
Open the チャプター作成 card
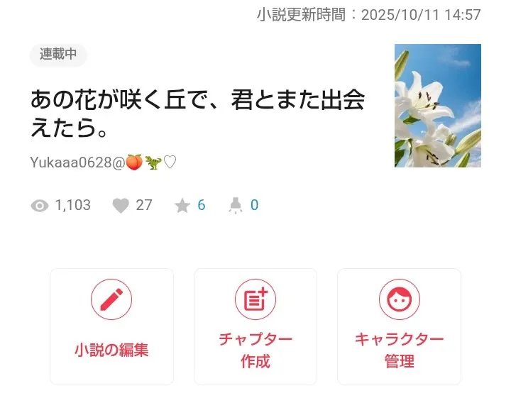(255, 326)
